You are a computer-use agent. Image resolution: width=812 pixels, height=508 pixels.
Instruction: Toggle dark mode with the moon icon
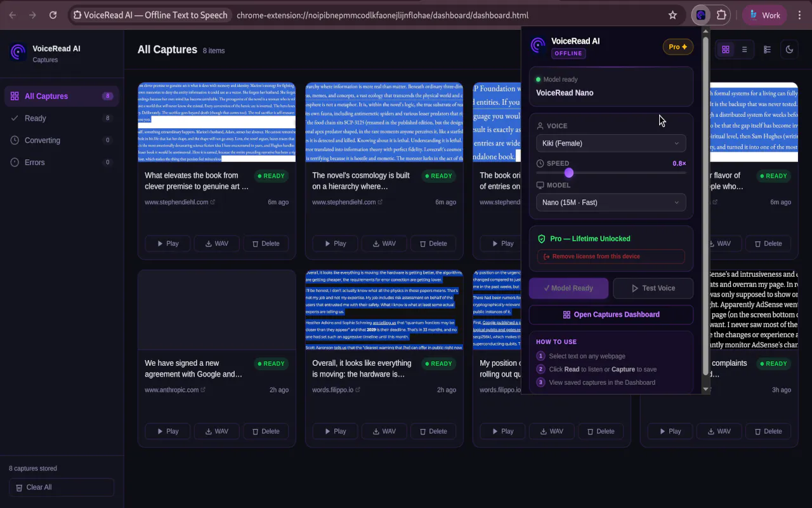[789, 50]
